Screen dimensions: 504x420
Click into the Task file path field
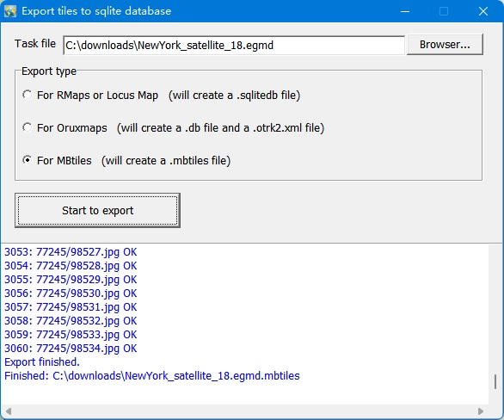click(234, 45)
